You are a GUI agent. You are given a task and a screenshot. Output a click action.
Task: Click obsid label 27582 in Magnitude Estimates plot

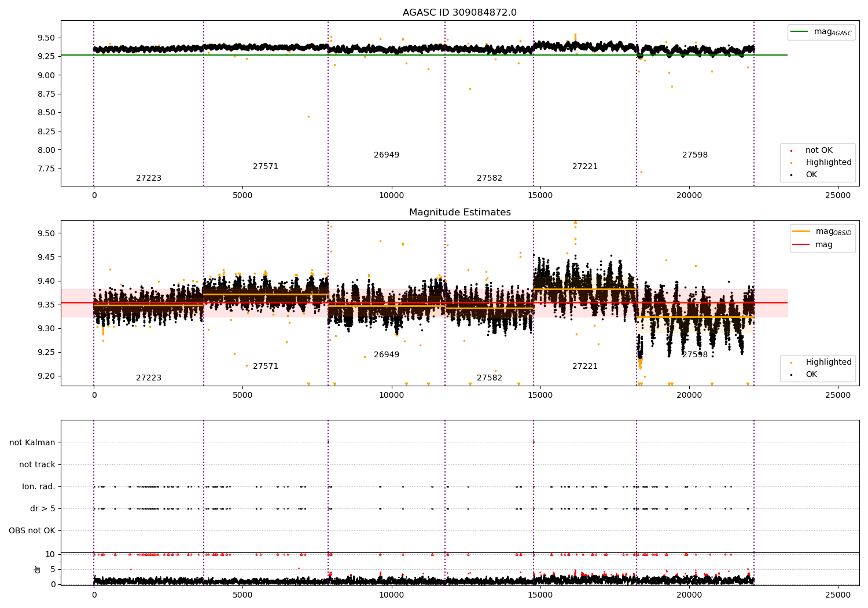(x=490, y=378)
